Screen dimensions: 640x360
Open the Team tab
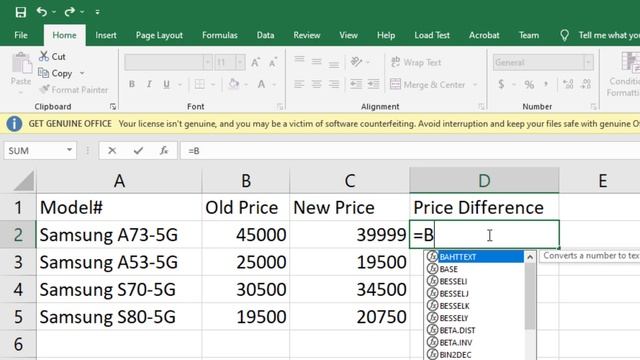529,35
